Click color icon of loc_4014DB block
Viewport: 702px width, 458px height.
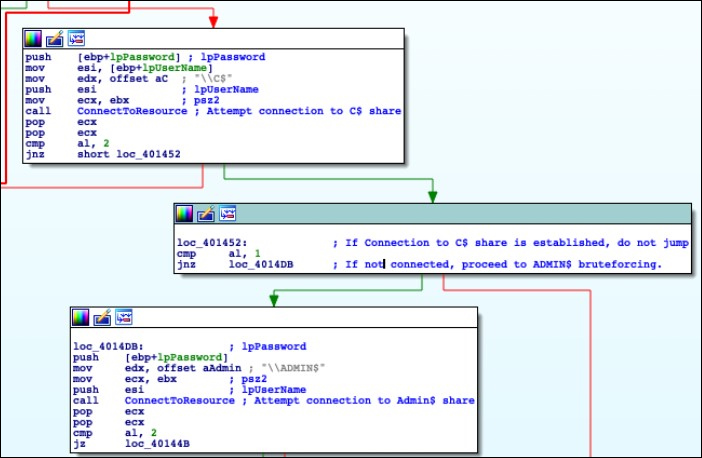click(81, 317)
